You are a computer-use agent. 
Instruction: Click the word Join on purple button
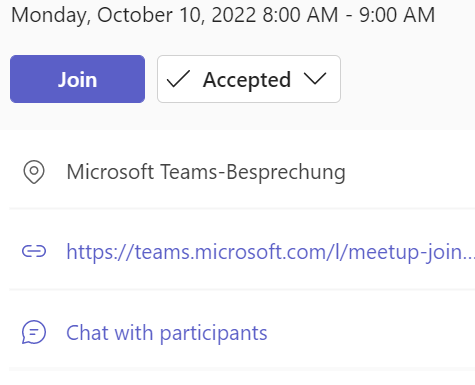click(77, 79)
